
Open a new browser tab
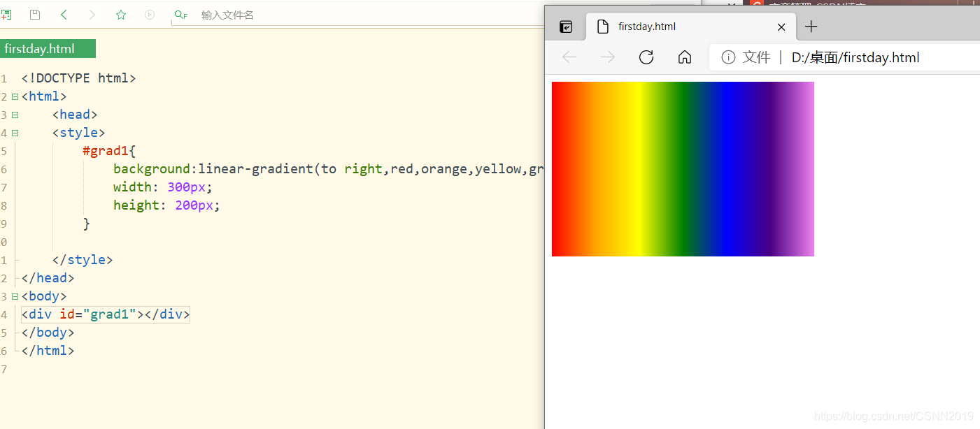(x=811, y=27)
